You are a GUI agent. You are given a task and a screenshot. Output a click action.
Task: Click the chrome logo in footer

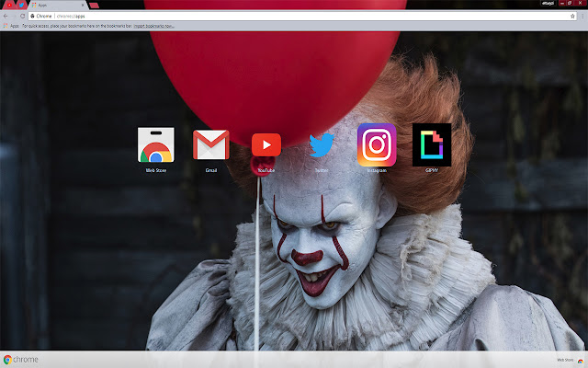pos(20,360)
